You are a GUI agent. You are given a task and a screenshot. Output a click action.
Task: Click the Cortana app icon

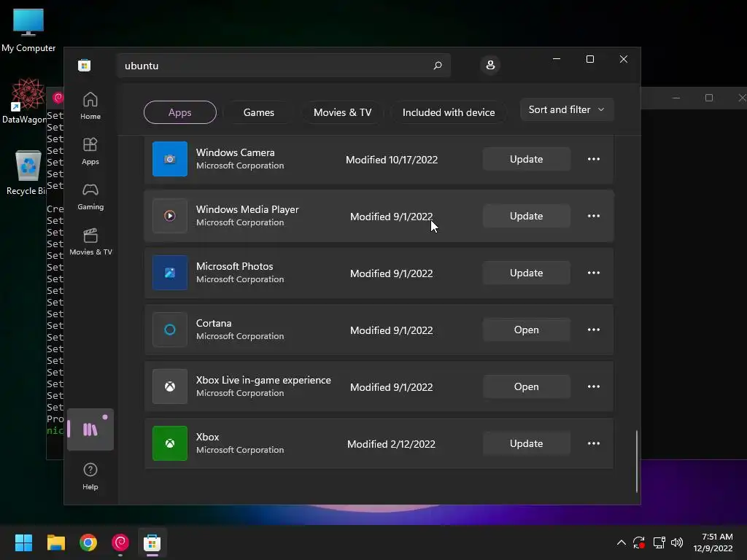[x=169, y=330]
